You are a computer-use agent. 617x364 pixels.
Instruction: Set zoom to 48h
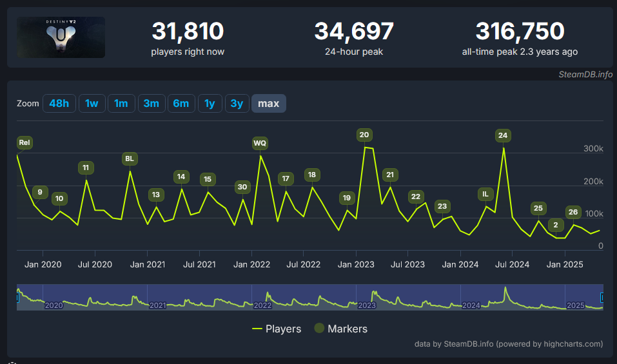[59, 103]
